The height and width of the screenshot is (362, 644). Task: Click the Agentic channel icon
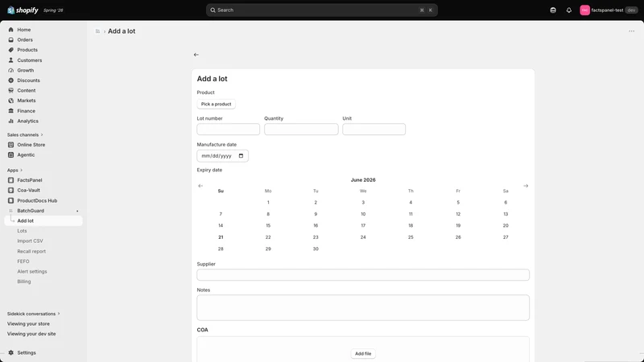pos(11,154)
